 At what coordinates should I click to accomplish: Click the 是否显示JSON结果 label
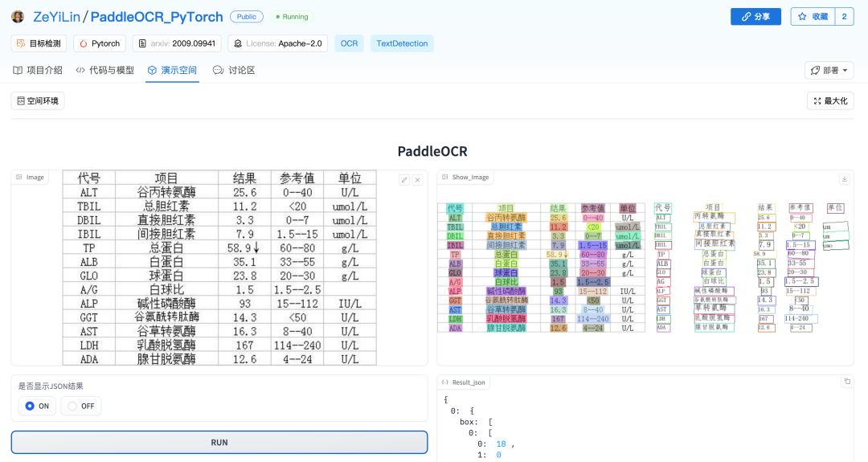(x=51, y=386)
